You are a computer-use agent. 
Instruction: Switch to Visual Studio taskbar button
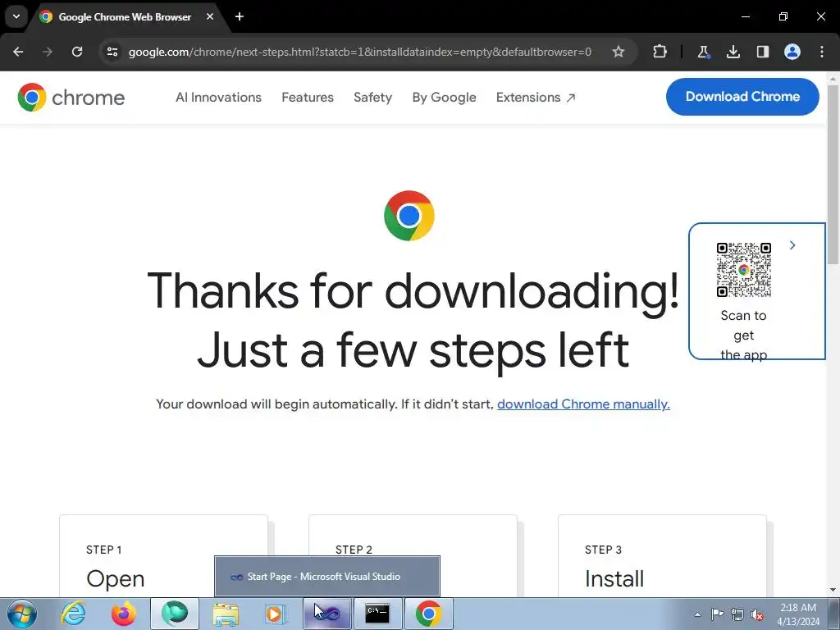(x=327, y=614)
